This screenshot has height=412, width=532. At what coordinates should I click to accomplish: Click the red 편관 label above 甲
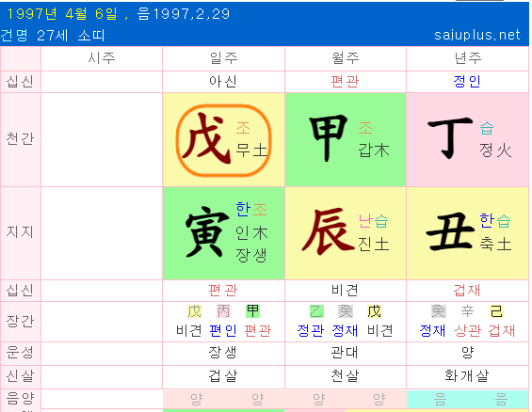(x=345, y=82)
